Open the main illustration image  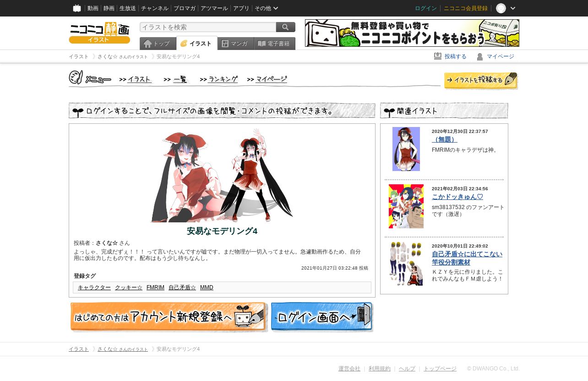click(x=222, y=175)
